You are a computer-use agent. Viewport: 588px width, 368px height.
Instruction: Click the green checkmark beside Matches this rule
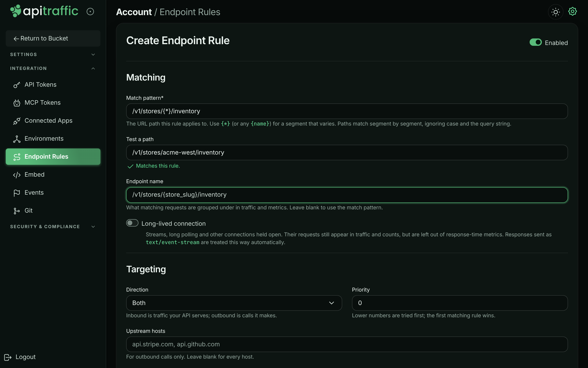pos(130,166)
